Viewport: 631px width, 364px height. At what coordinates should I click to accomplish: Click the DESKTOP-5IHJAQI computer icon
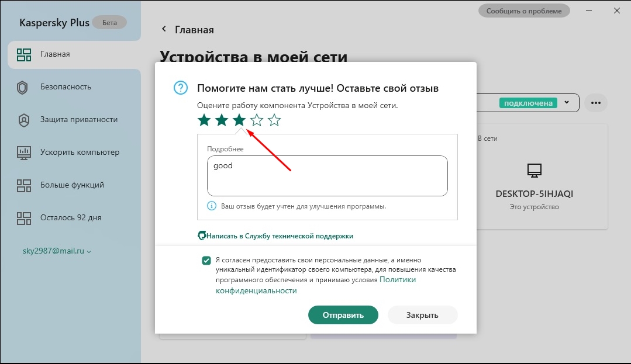[535, 170]
